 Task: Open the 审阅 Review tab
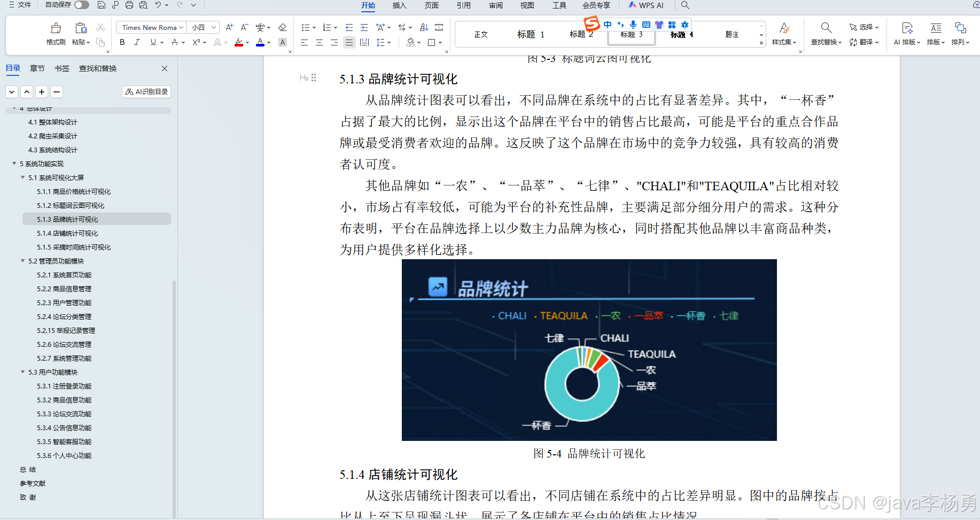496,5
